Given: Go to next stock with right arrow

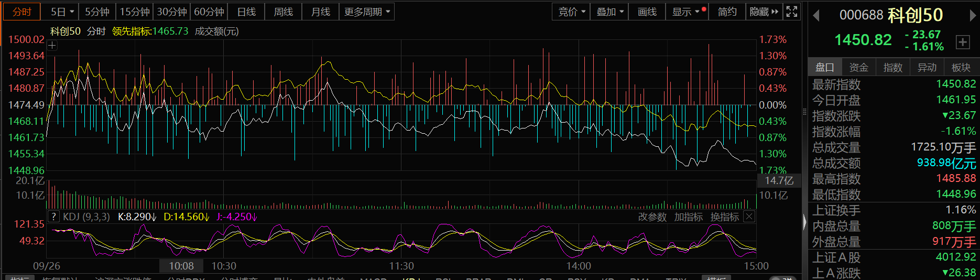Looking at the screenshot, I should pyautogui.click(x=973, y=16).
